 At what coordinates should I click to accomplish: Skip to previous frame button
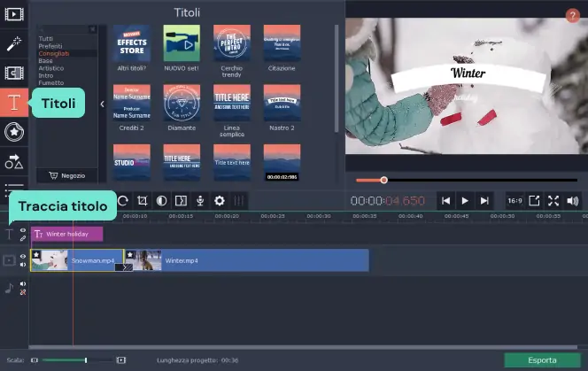[x=446, y=201]
